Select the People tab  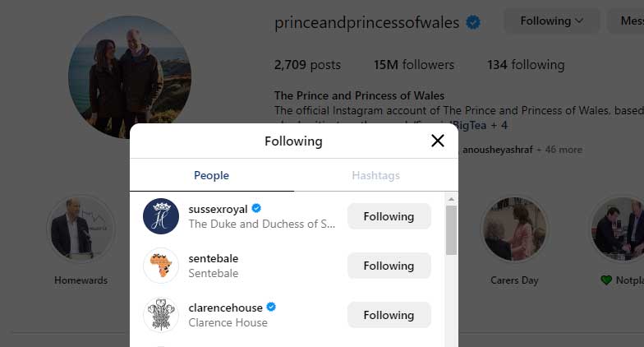(x=211, y=175)
